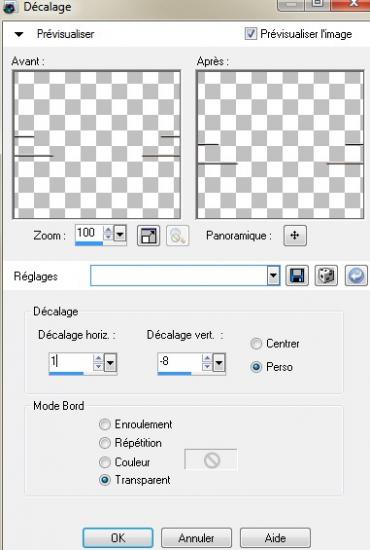Click the fit image to window icon
The image size is (370, 550).
coord(148,235)
